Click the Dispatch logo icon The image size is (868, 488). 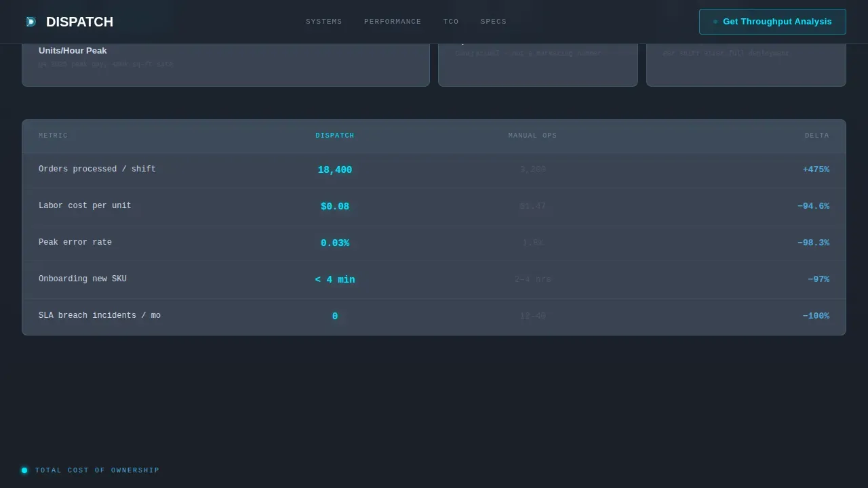pyautogui.click(x=31, y=22)
